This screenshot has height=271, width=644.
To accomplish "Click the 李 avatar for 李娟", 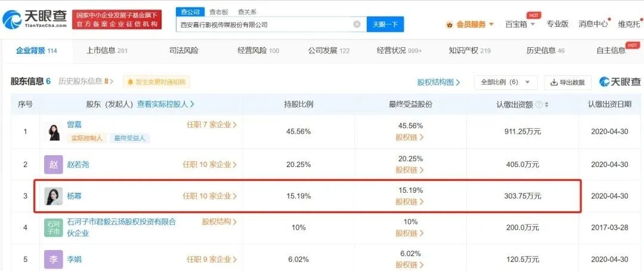I will click(x=54, y=260).
